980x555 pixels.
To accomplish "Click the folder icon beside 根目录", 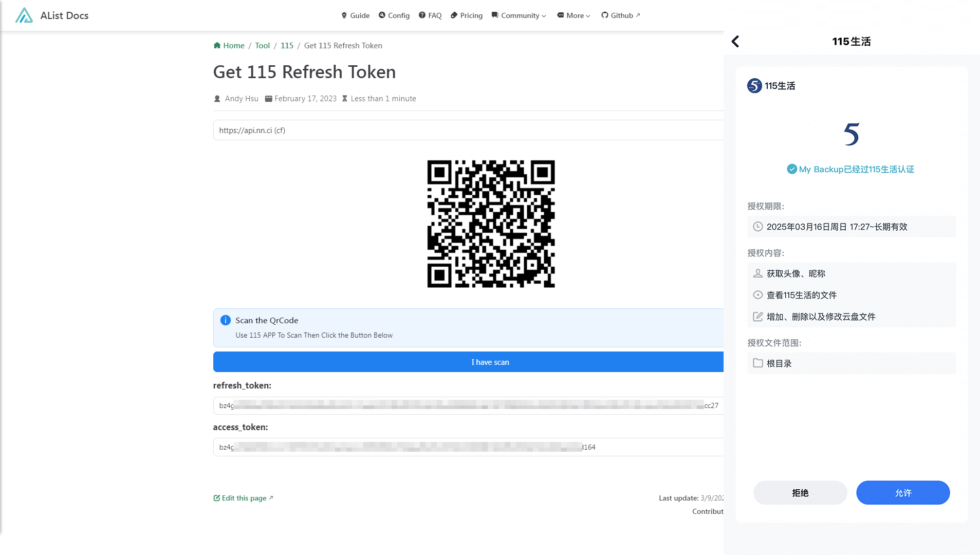I will [x=757, y=363].
